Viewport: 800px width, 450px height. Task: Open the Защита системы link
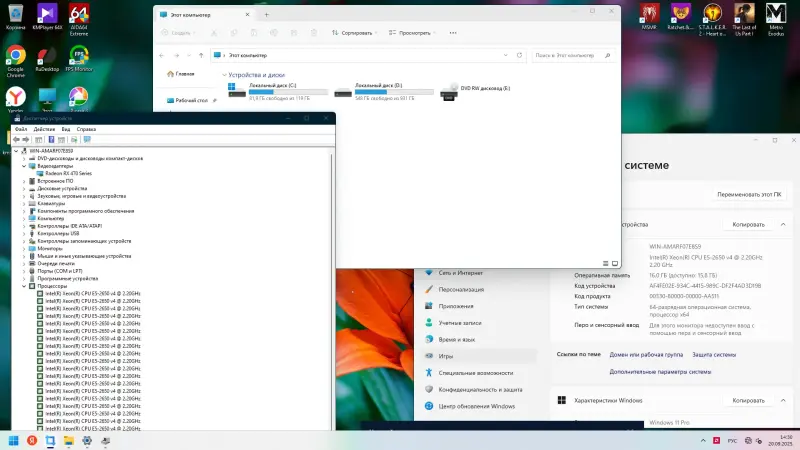coord(714,355)
